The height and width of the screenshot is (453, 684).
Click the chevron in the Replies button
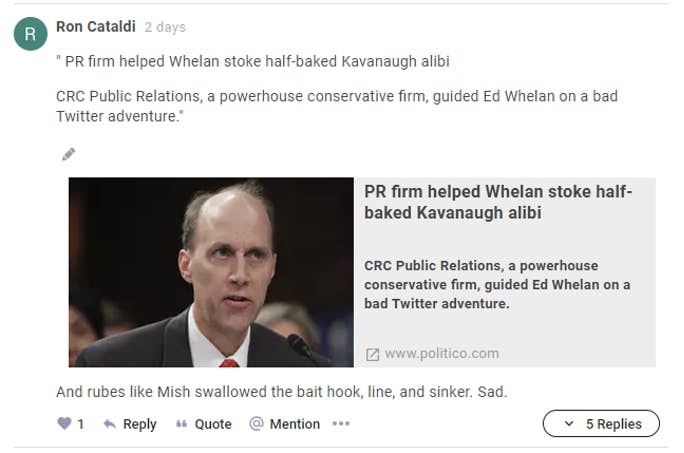568,423
